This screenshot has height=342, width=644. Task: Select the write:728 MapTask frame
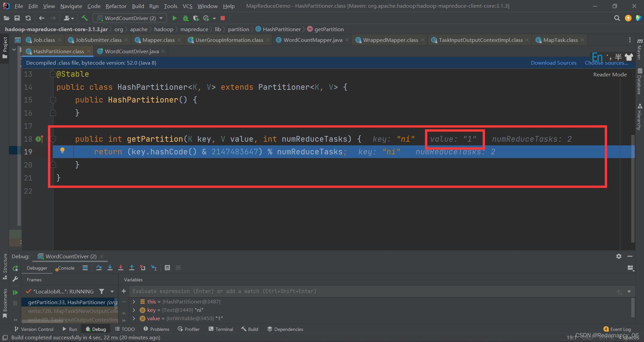point(70,311)
